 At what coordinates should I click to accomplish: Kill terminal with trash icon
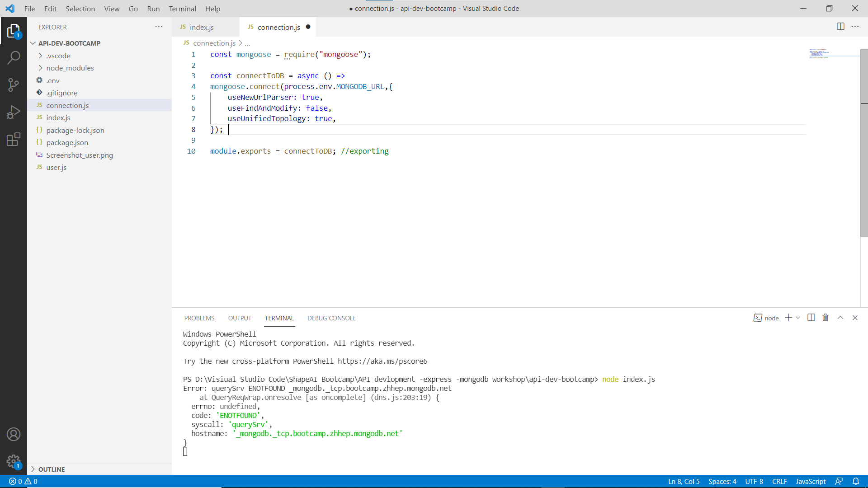tap(826, 318)
